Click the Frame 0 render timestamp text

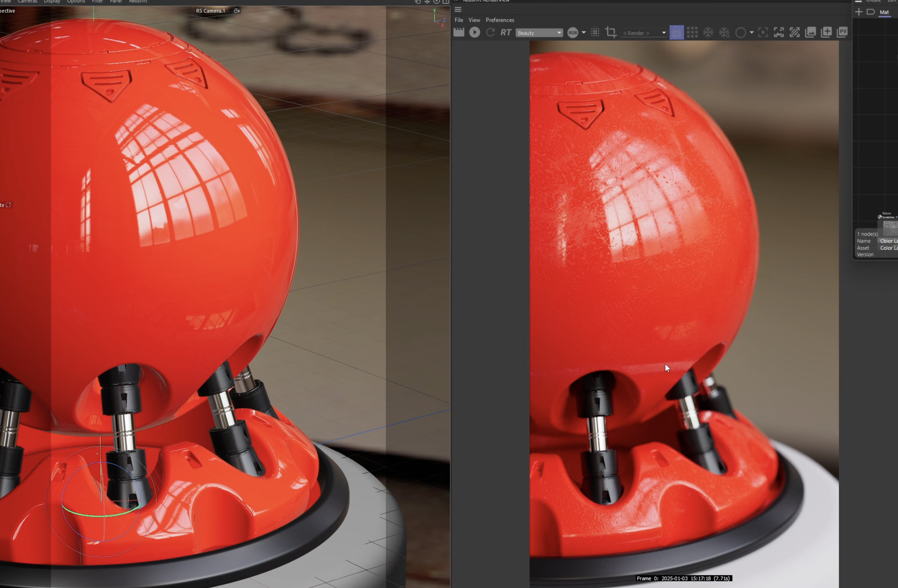point(684,578)
